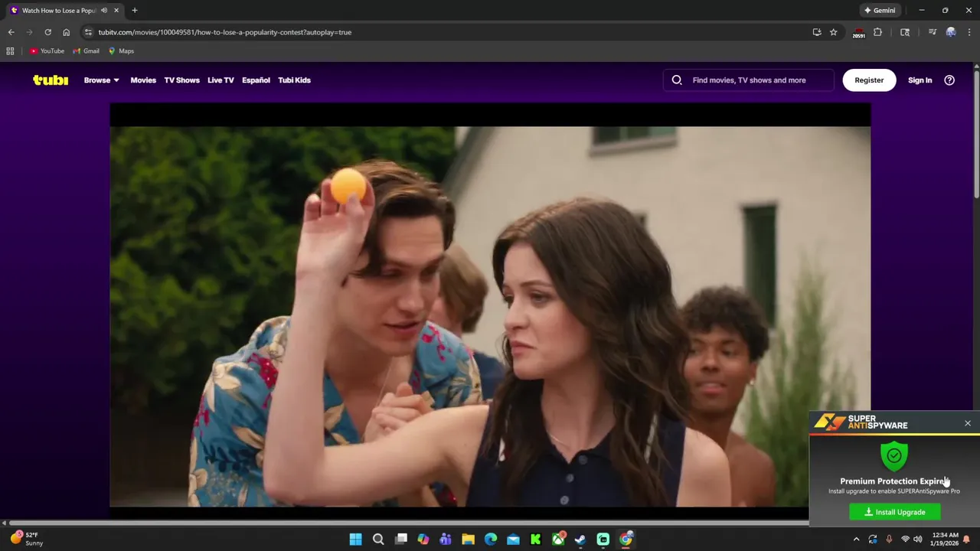
Task: Bookmark this page with the star icon
Action: 834,32
